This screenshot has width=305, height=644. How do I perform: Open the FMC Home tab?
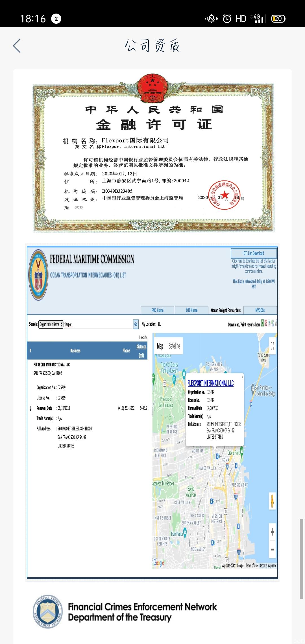[157, 310]
